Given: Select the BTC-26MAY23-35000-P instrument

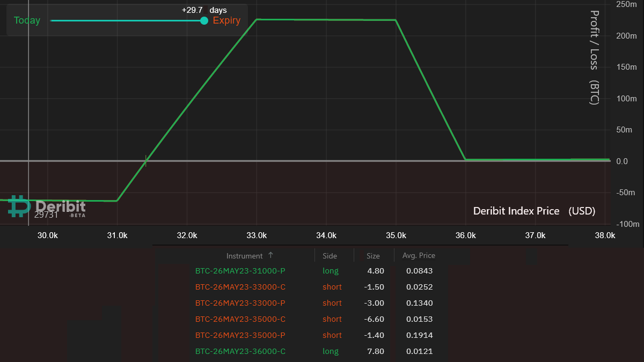Looking at the screenshot, I should tap(240, 335).
